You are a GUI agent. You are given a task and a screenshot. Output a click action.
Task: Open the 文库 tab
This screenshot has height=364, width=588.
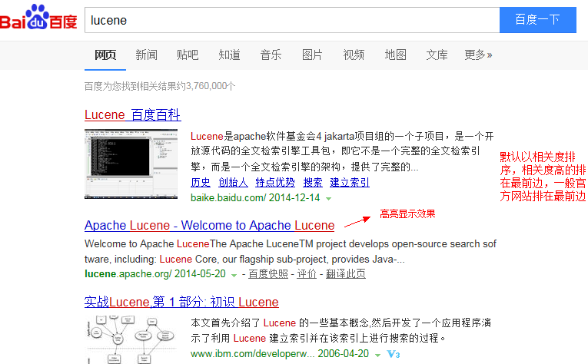[x=437, y=55]
